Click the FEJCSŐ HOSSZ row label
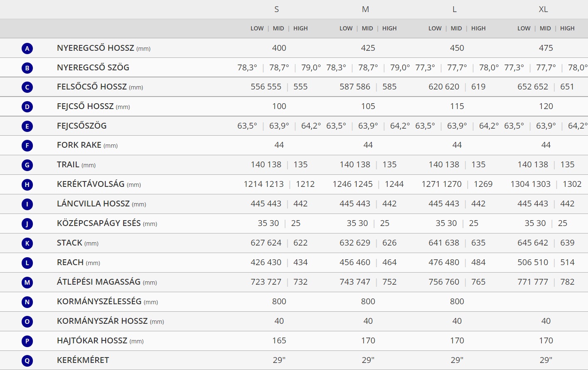The image size is (588, 370). (94, 106)
